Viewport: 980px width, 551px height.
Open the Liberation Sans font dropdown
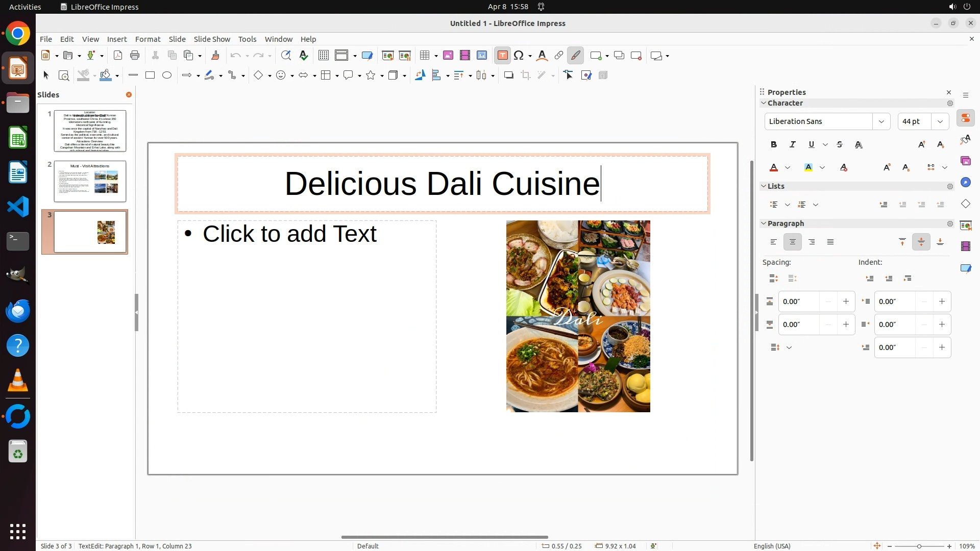(x=881, y=121)
